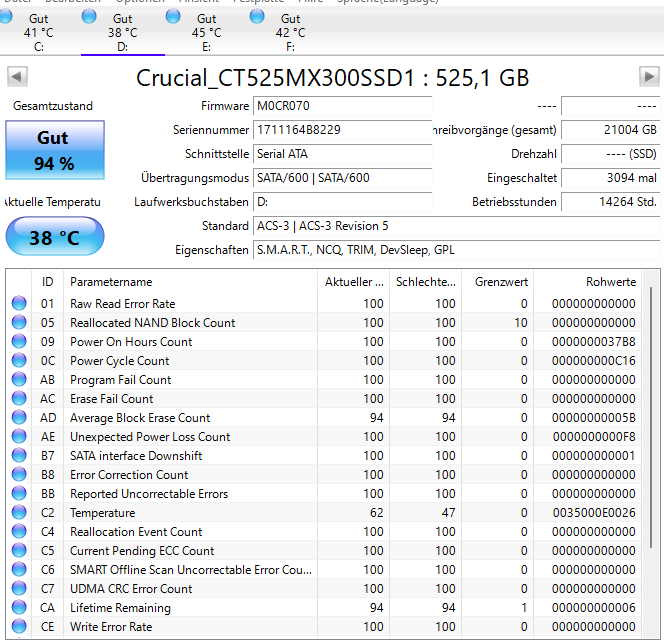Screen dimensions: 664x643
Task: Click the Schlechte column header
Action: (x=426, y=282)
